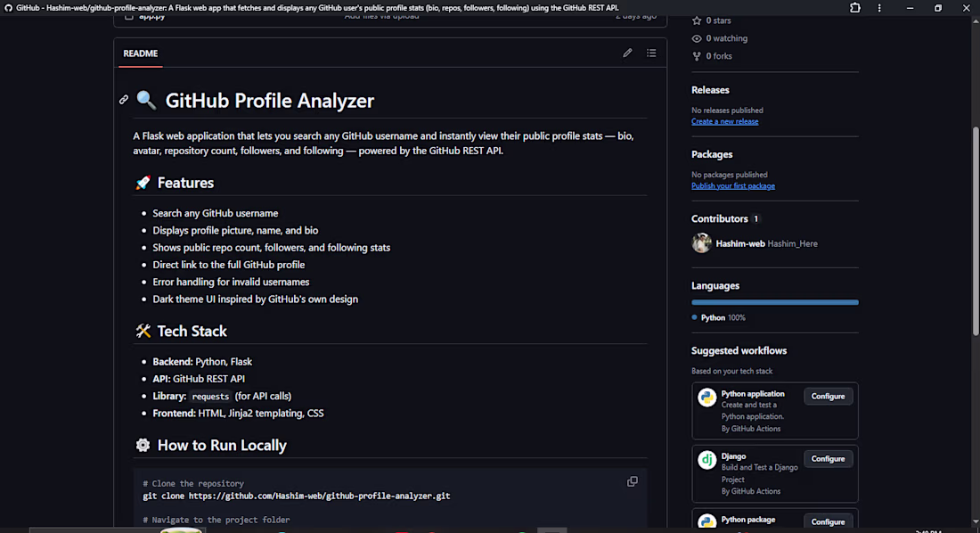Click Python 100% language entry
980x533 pixels.
pyautogui.click(x=719, y=318)
